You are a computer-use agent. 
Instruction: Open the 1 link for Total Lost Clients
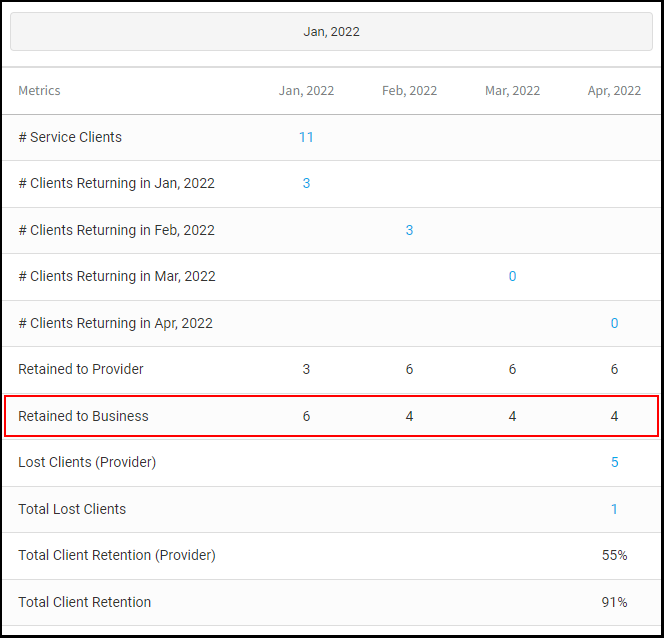pos(614,509)
